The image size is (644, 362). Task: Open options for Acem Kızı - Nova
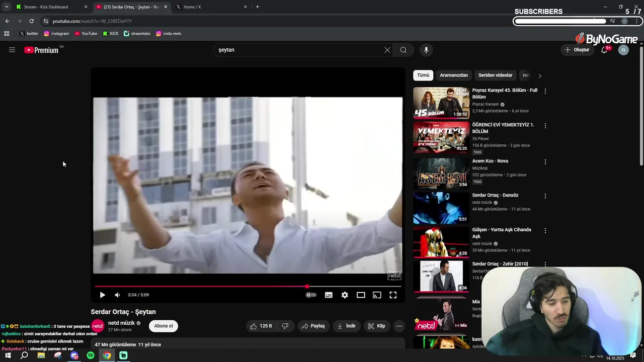[545, 162]
